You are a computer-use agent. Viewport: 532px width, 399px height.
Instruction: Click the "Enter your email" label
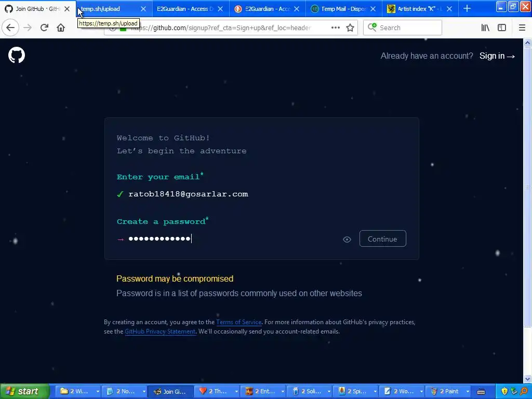(x=160, y=177)
